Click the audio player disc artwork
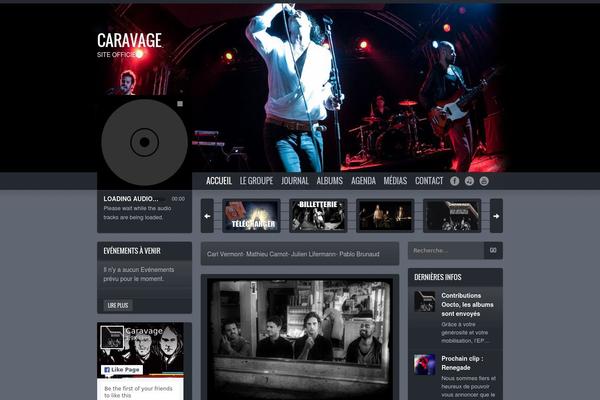The width and height of the screenshot is (600, 400). point(145,142)
